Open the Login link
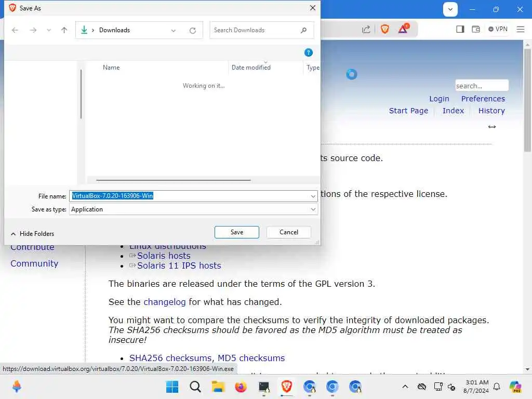 coord(439,99)
